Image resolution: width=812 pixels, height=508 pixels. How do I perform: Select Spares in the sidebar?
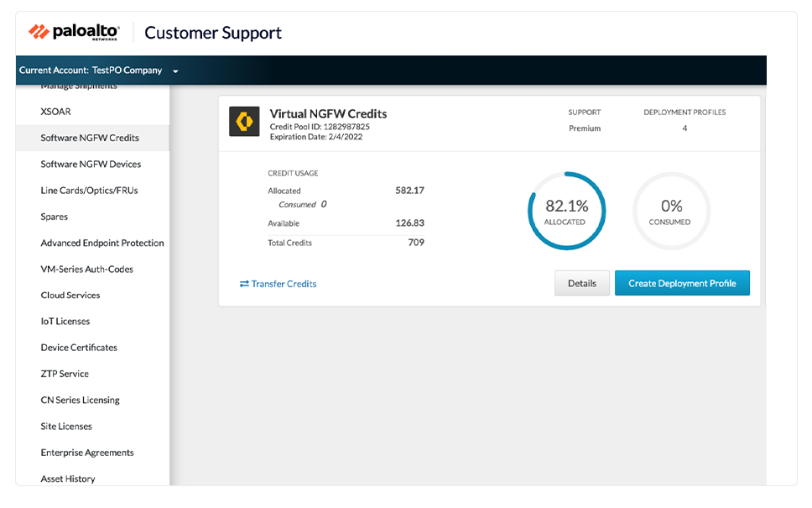coord(55,217)
